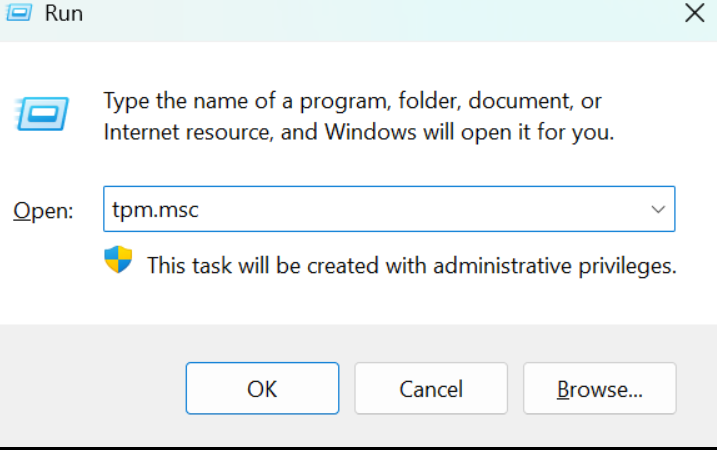
Task: Click the blue and yellow UAC shield icon
Action: 118,259
